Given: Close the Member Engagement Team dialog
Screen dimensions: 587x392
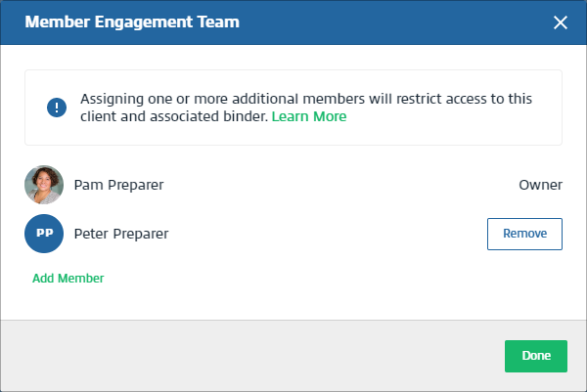Looking at the screenshot, I should [561, 22].
